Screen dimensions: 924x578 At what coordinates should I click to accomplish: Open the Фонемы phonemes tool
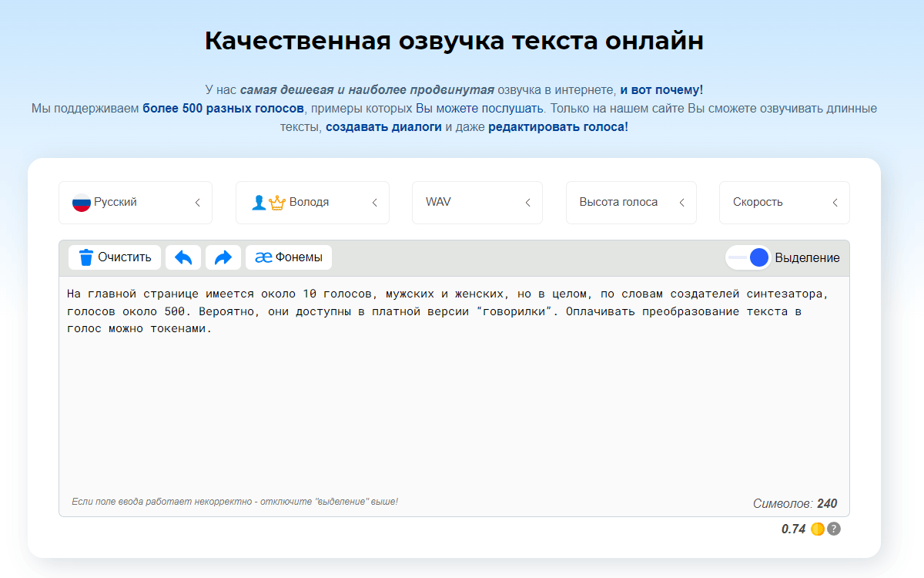(289, 257)
